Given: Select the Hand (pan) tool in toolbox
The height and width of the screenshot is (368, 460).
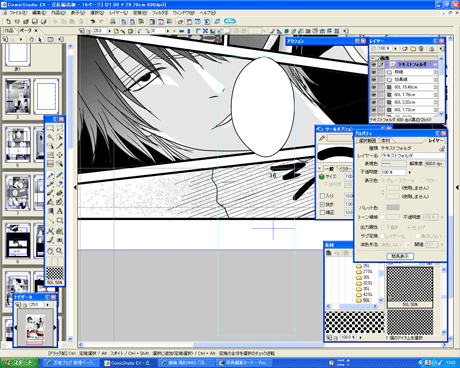Looking at the screenshot, I should 50,251.
